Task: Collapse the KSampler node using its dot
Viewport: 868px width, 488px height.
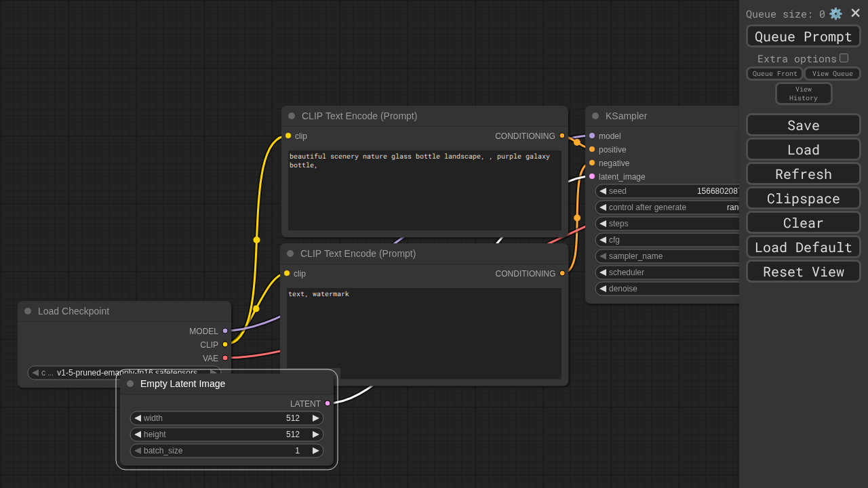Action: pyautogui.click(x=595, y=116)
